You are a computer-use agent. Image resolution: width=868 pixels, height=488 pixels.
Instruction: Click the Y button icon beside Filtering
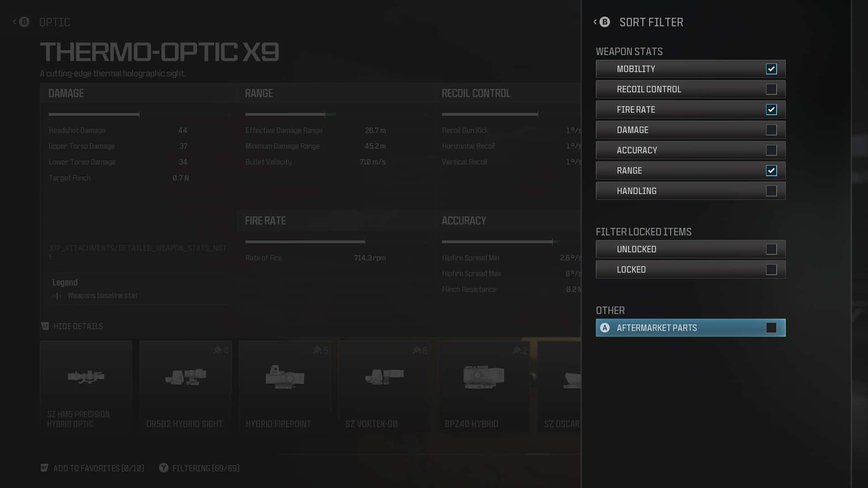coord(164,468)
